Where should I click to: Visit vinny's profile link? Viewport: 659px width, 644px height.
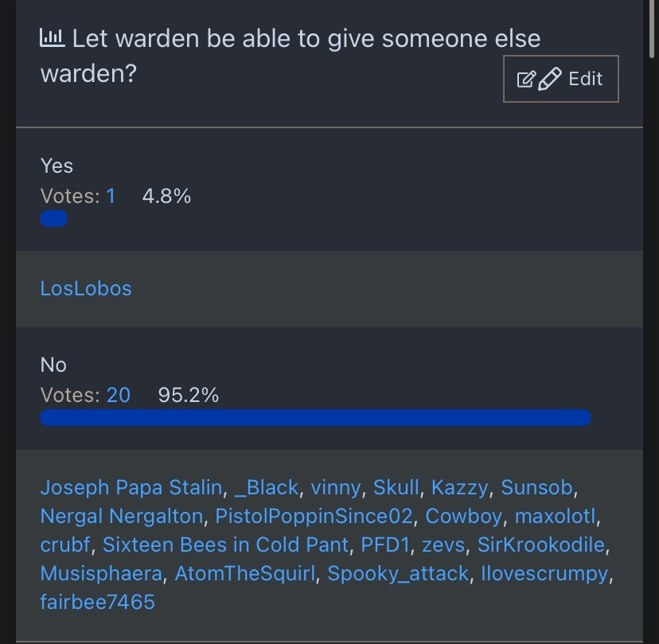point(336,487)
